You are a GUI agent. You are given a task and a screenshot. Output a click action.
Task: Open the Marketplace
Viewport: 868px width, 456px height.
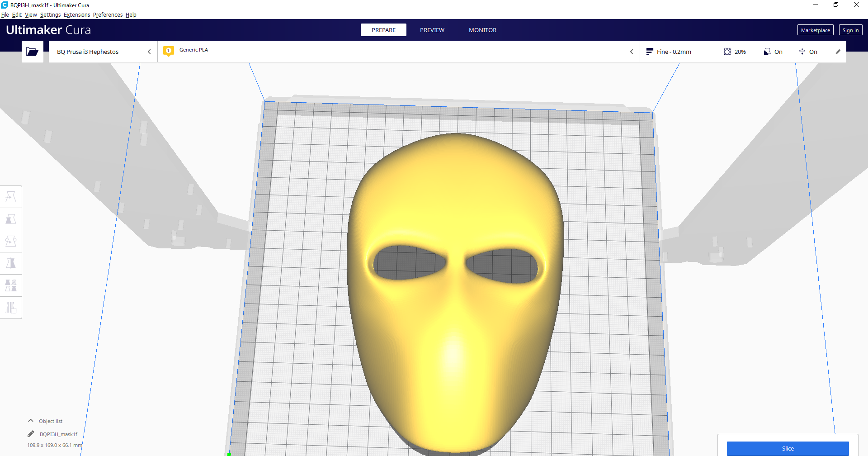815,30
